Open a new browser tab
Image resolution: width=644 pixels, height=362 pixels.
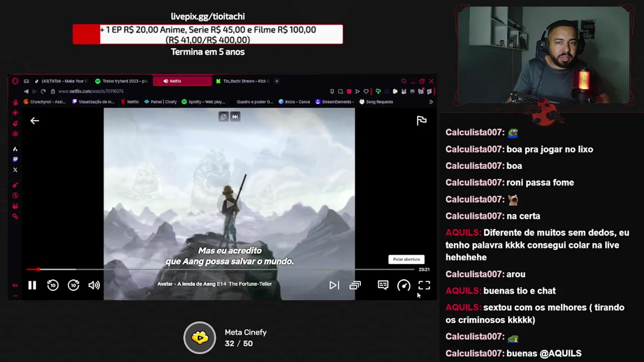click(x=277, y=81)
